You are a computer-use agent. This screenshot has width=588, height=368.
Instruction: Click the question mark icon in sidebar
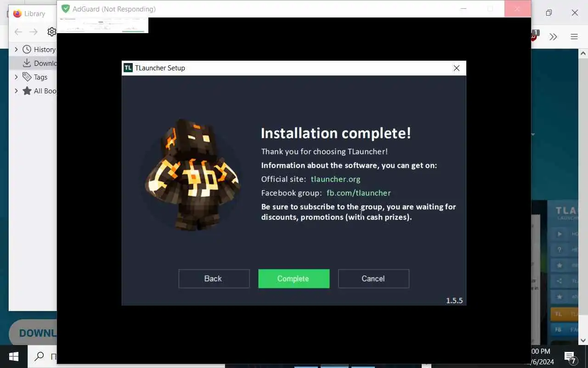point(560,250)
